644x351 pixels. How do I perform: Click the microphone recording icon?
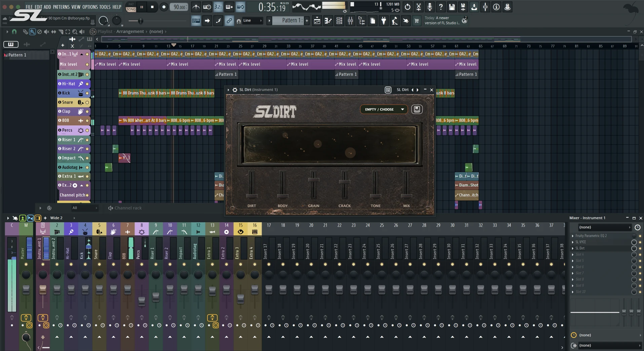tap(430, 7)
